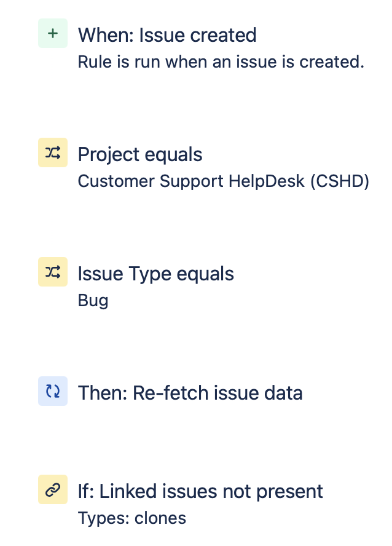
Task: Open the Issue created trigger icon
Action: tap(52, 33)
